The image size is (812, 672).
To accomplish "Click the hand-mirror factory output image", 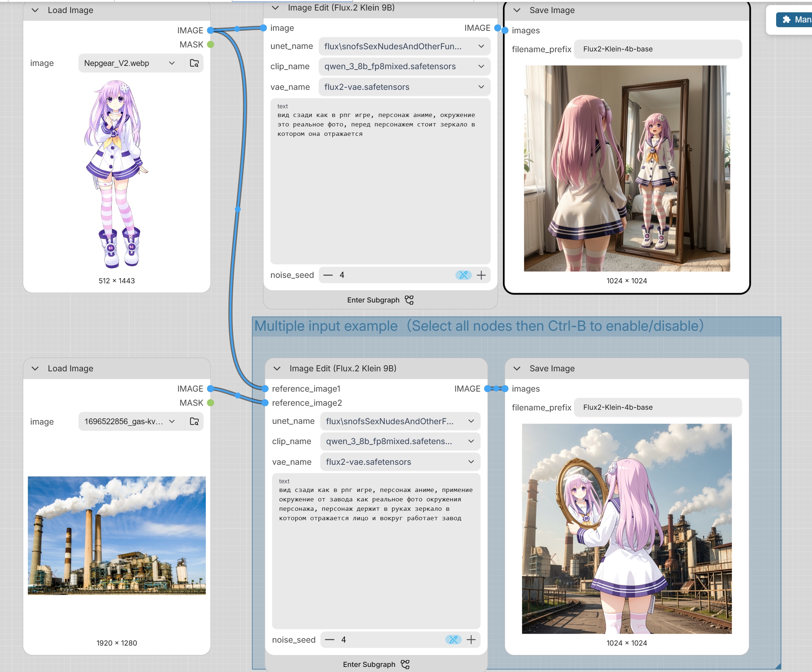I will [x=627, y=529].
